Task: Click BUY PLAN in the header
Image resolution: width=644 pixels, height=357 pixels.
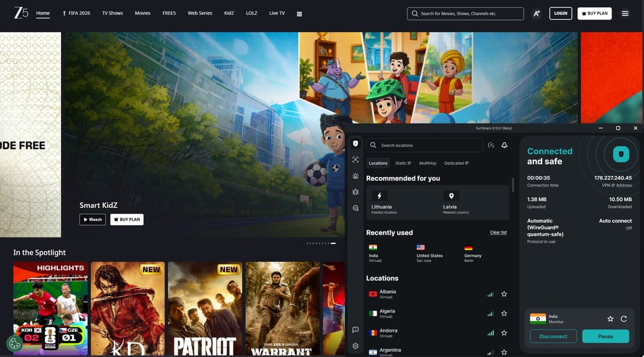Action: coord(595,14)
